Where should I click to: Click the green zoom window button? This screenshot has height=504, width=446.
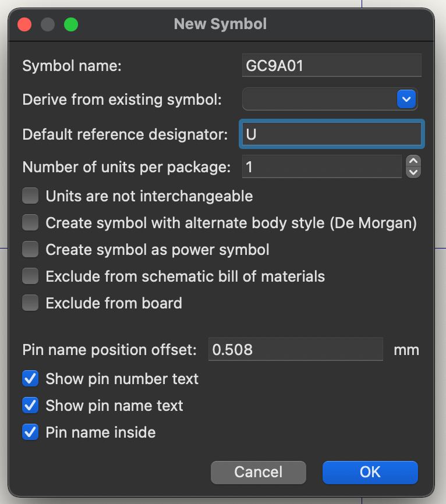tap(71, 24)
